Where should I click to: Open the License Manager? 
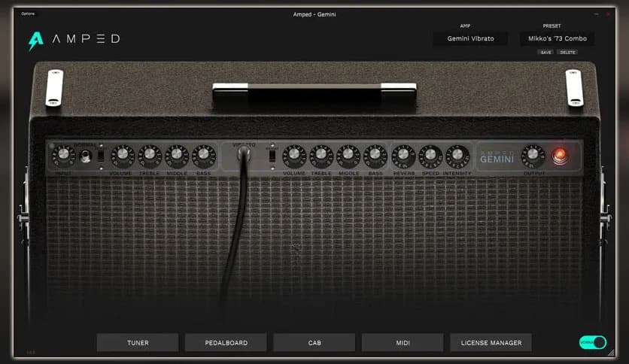491,343
